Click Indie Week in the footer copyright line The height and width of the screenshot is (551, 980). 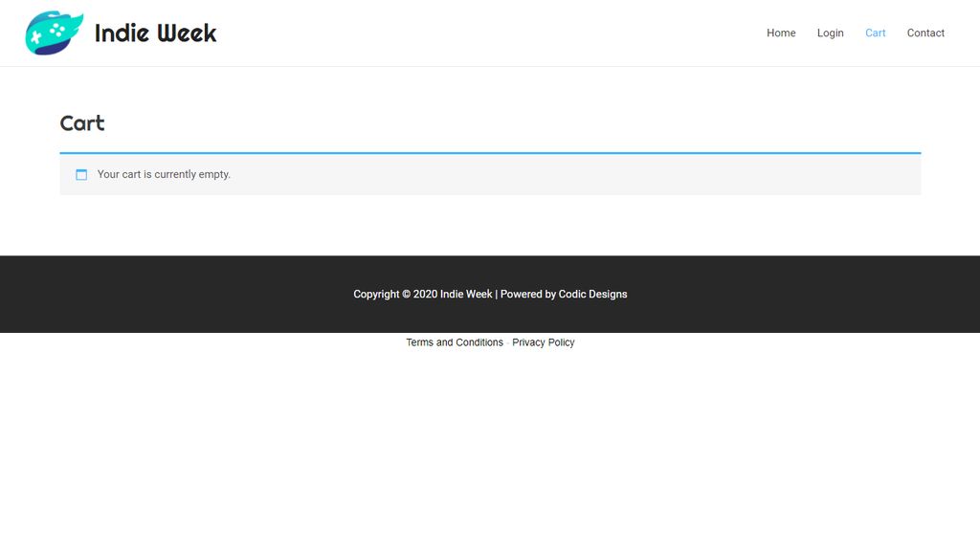466,295
